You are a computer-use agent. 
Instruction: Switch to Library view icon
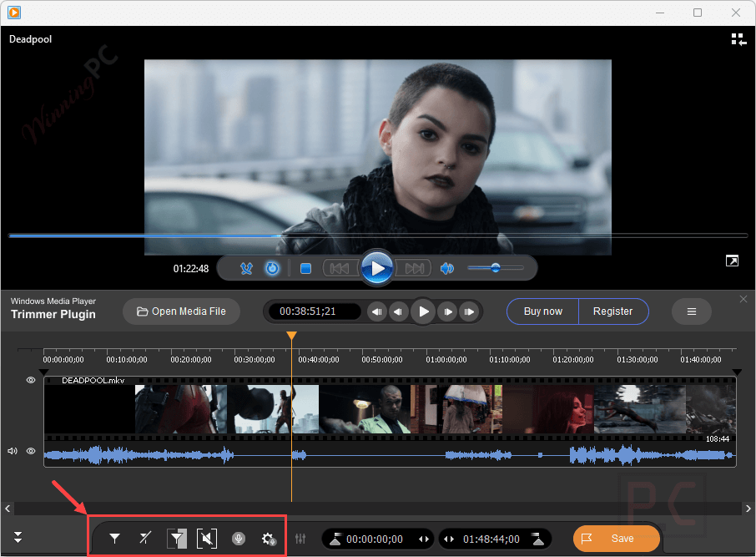[x=738, y=39]
